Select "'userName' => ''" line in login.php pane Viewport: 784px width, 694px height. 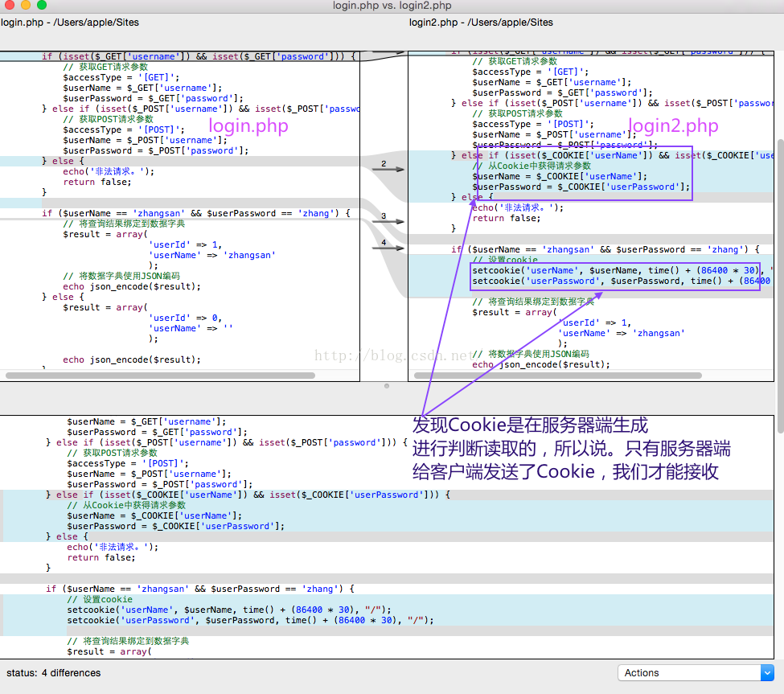pos(191,328)
